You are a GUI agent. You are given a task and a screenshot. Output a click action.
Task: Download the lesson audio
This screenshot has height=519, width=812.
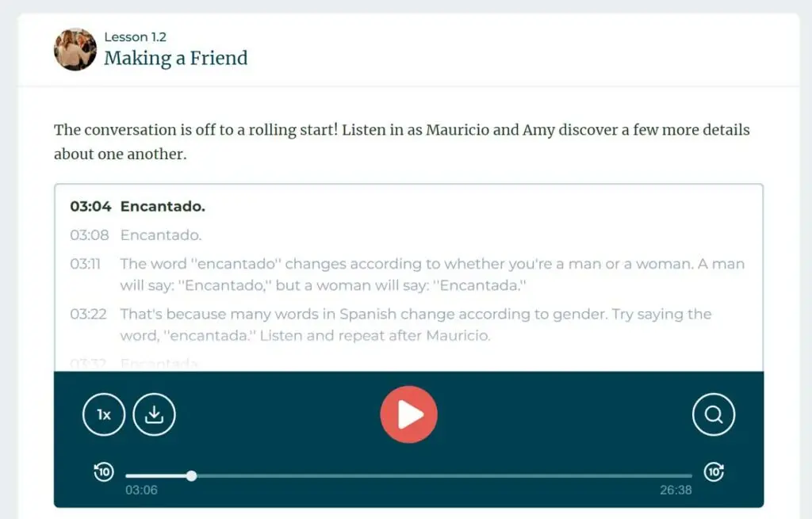154,414
